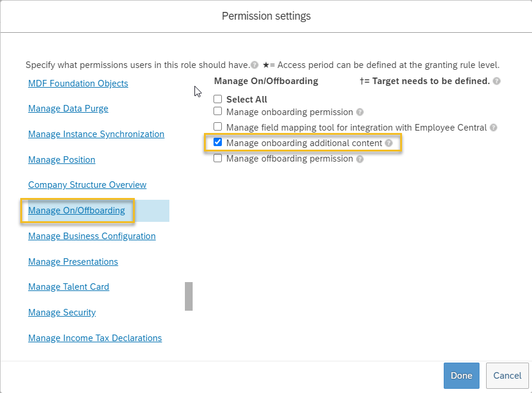Click help icon after 'Target needs to be defined'
The width and height of the screenshot is (532, 393).
(x=497, y=81)
